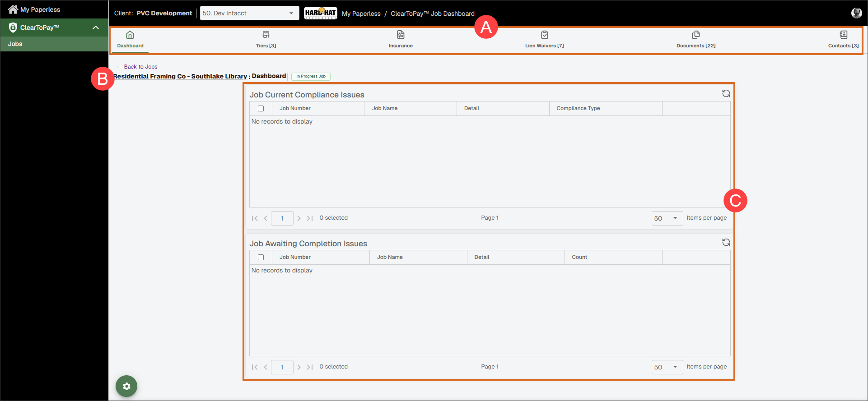The image size is (868, 401).
Task: Go to last page in Compliance Issues grid
Action: click(x=310, y=218)
